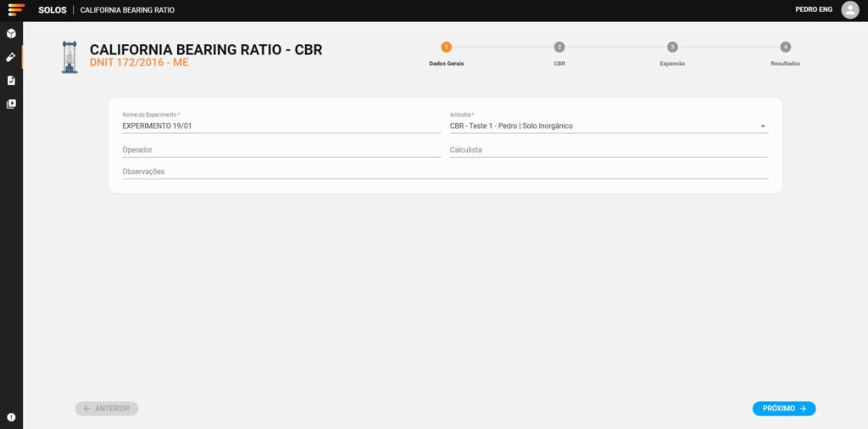Go to step 1 Dados Gerais
868x429 pixels.
click(447, 47)
